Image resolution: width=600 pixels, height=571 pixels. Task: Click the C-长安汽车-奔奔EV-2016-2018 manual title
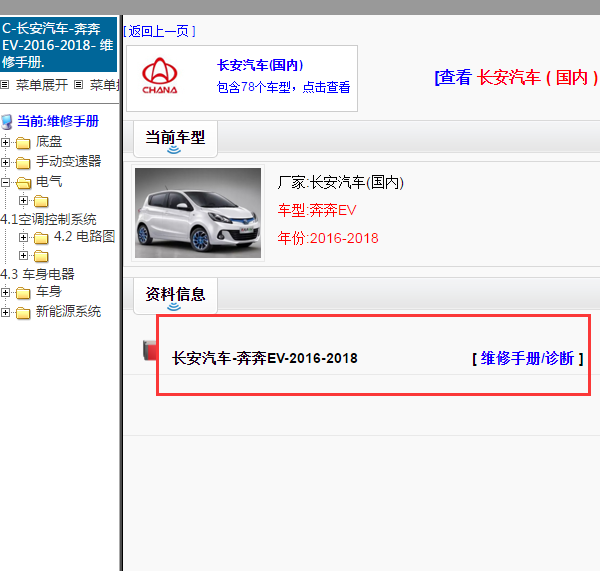coord(58,45)
